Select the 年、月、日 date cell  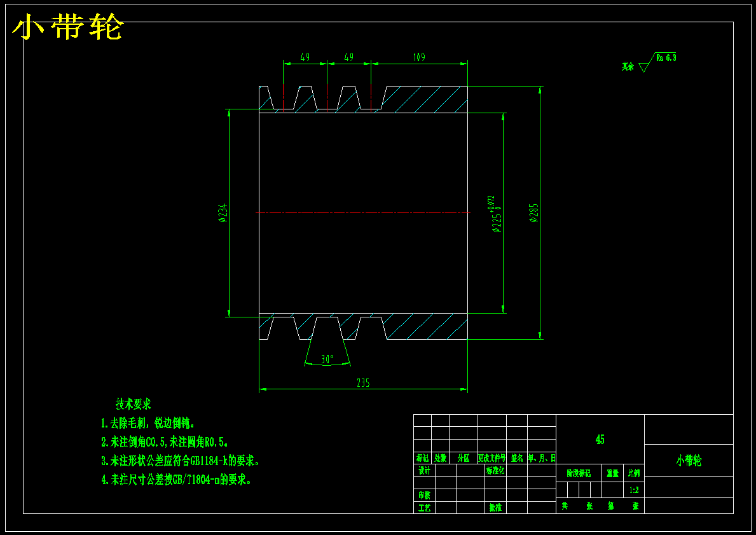pos(542,458)
